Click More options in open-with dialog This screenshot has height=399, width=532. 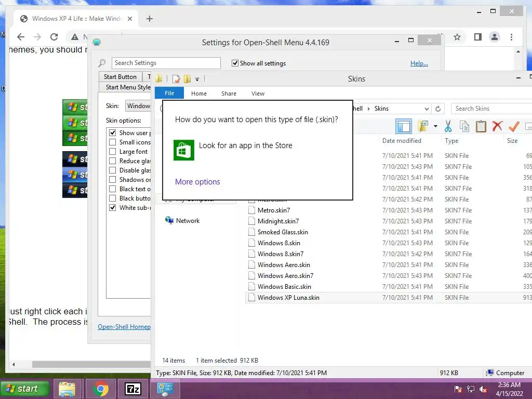tap(197, 182)
